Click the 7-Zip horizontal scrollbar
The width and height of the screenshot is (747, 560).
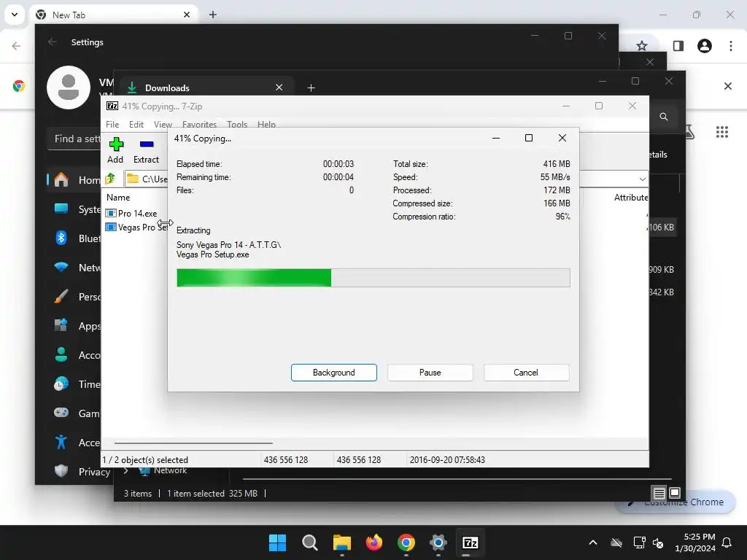[x=193, y=443]
